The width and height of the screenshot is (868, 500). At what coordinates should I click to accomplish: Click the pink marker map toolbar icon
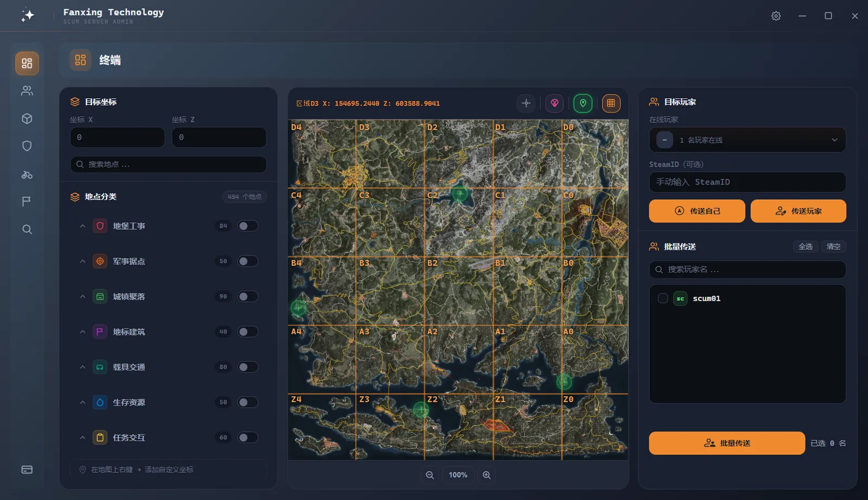(x=554, y=103)
